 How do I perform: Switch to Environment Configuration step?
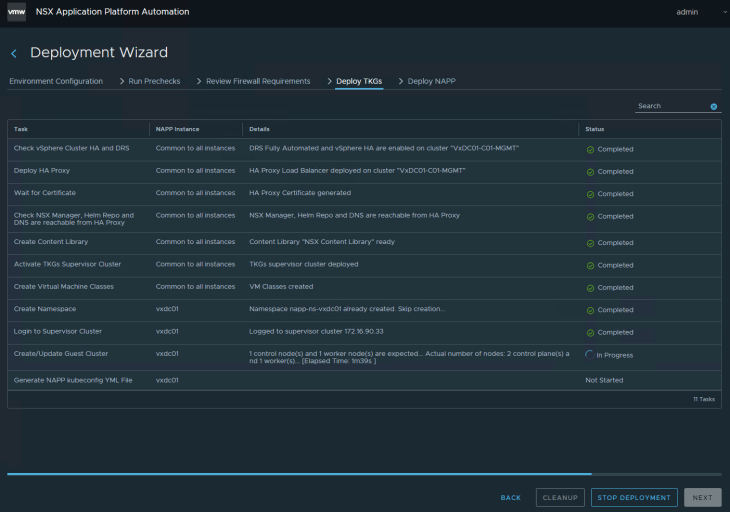pyautogui.click(x=56, y=81)
